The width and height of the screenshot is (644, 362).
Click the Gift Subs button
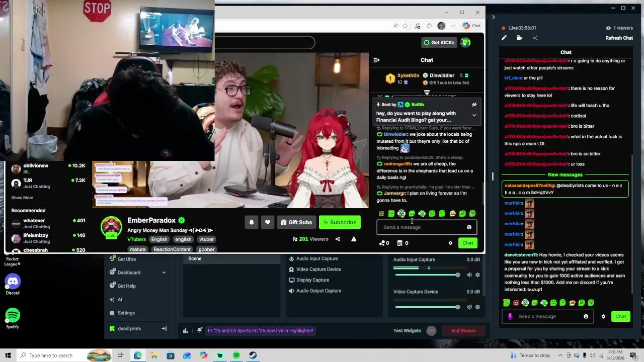pyautogui.click(x=296, y=222)
